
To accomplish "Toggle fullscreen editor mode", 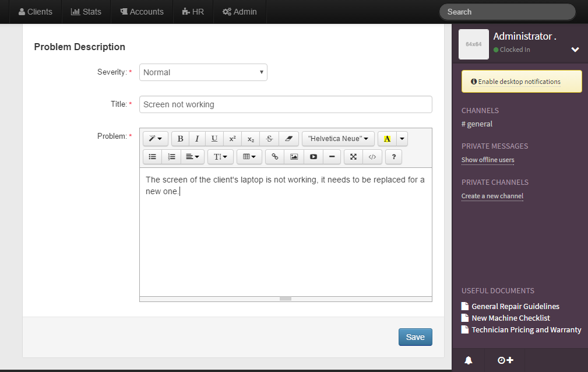I will (x=353, y=157).
